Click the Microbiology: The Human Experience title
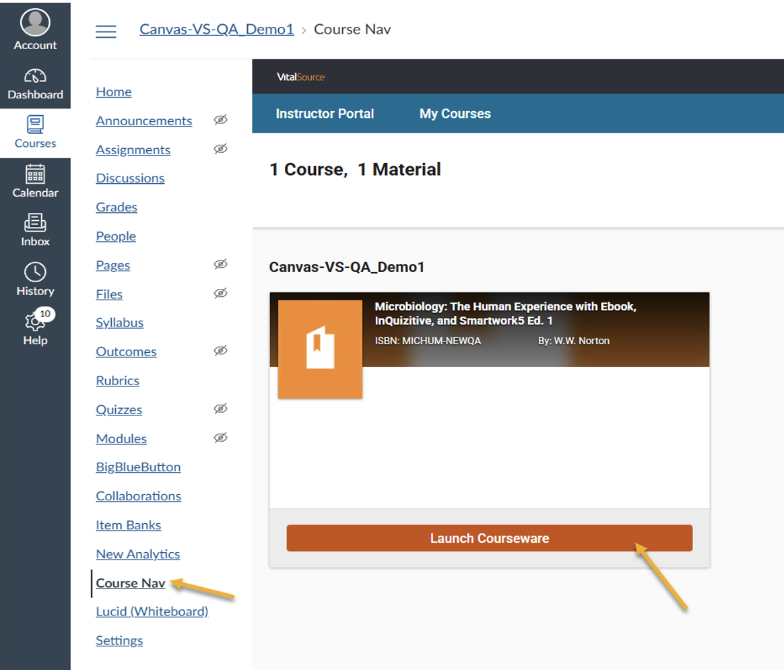The image size is (784, 672). (505, 314)
